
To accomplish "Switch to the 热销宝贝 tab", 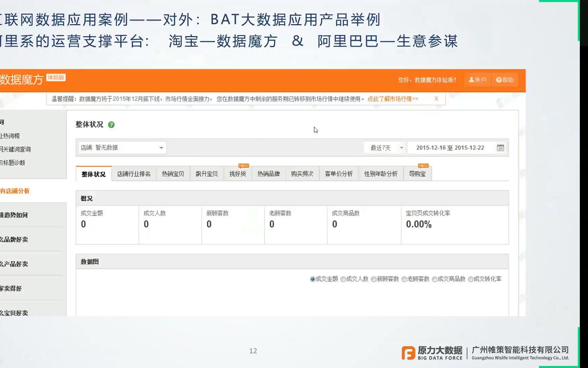I will tap(173, 174).
